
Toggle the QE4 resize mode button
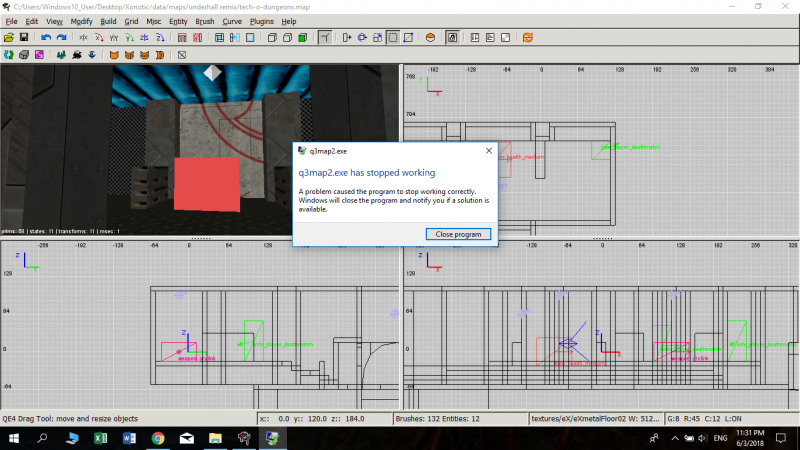coord(394,37)
